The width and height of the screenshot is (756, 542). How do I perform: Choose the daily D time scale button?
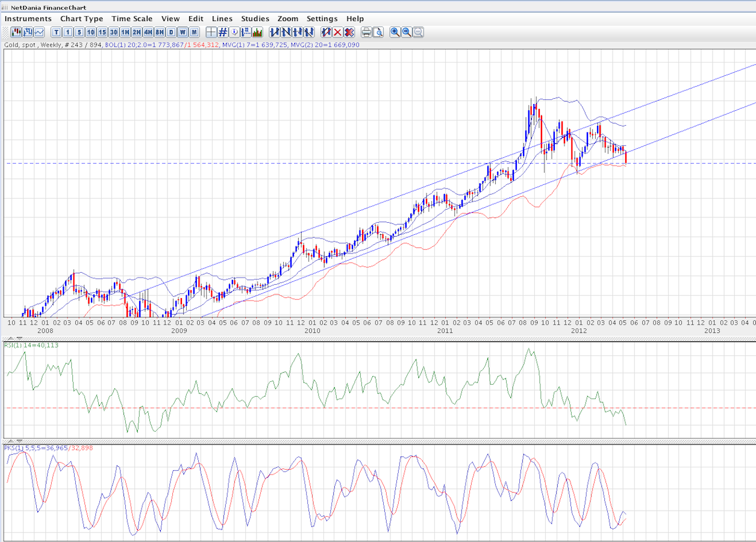[171, 32]
